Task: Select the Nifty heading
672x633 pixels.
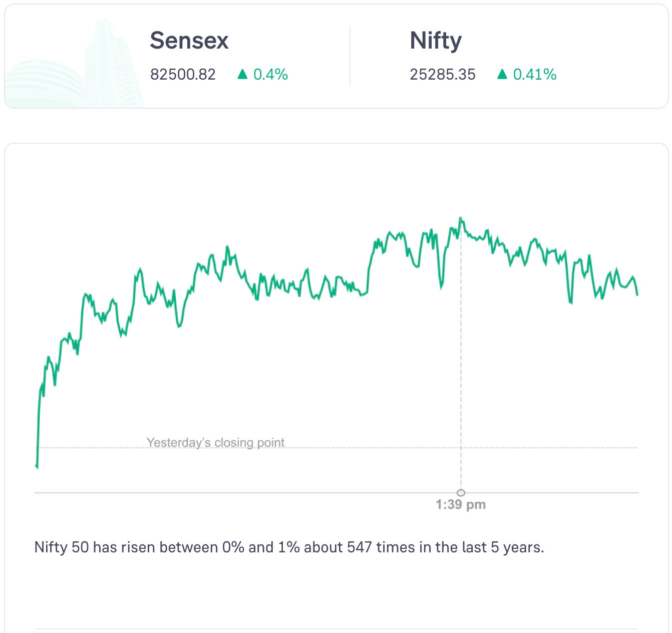Action: coord(436,41)
